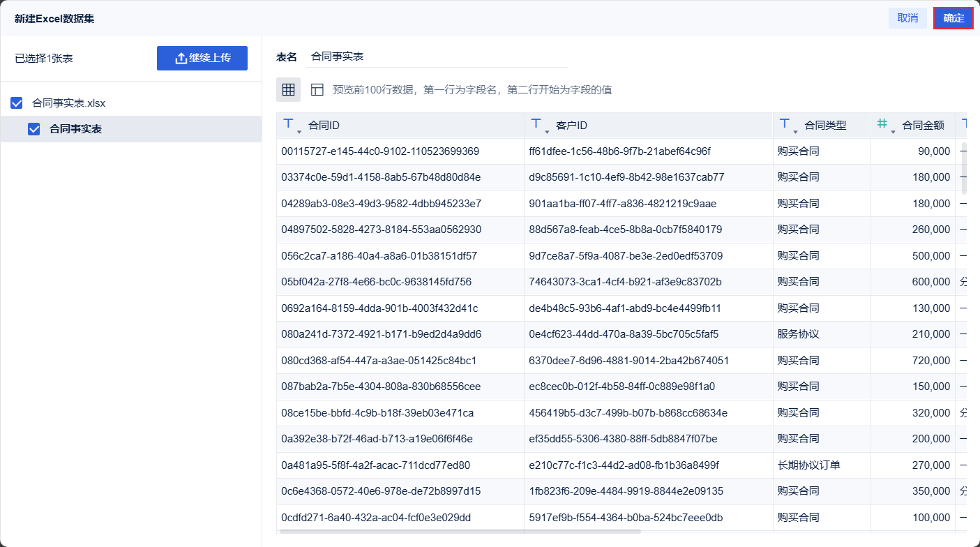Click the vertical scrollbar of the preview
The image size is (980, 547).
tap(964, 168)
